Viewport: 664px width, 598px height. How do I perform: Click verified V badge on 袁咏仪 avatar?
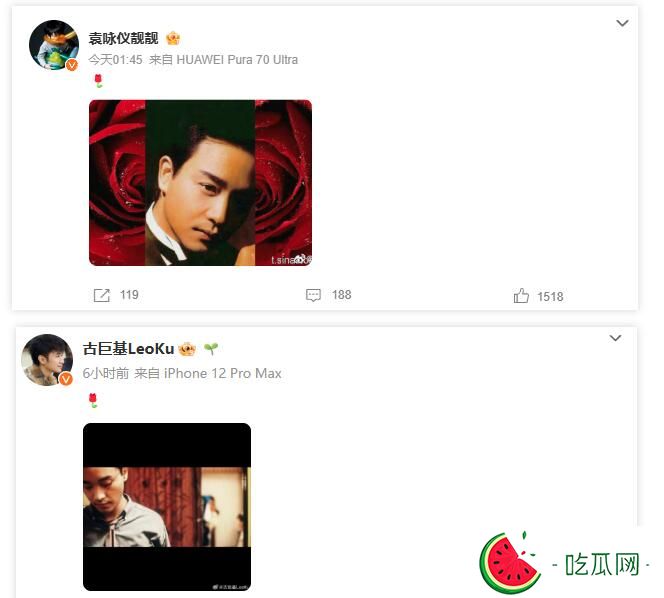72,64
